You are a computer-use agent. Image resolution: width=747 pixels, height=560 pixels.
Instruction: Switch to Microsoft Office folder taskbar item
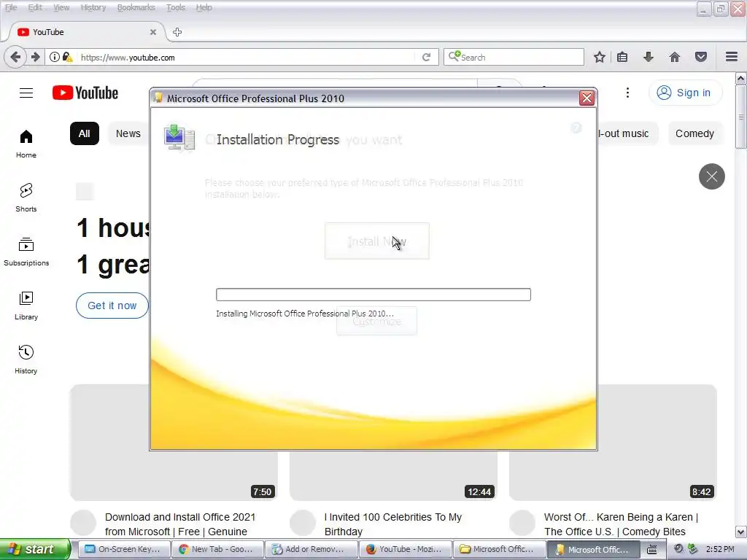[x=498, y=549]
